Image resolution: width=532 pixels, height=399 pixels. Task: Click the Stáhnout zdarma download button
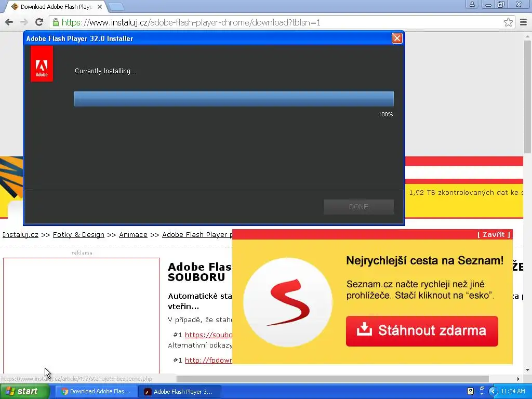(422, 331)
